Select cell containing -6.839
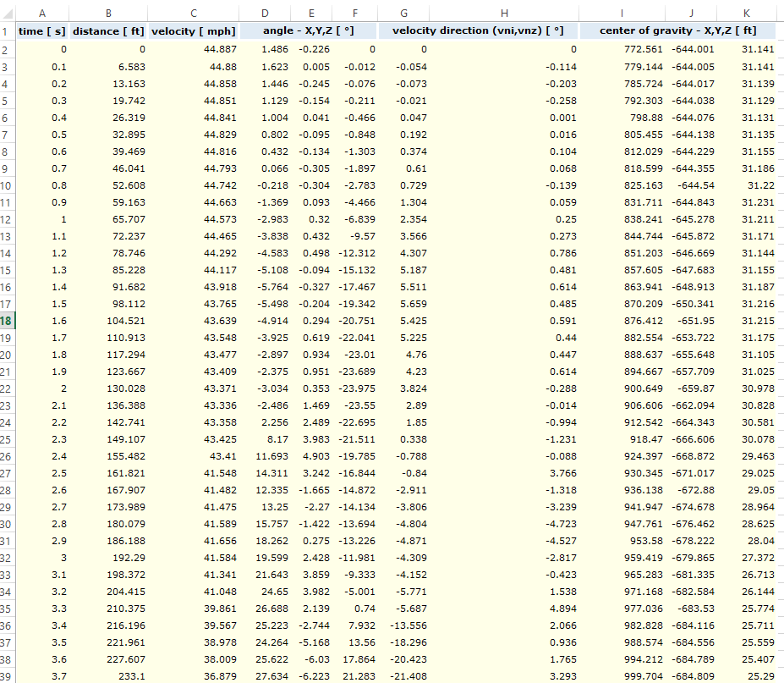 pyautogui.click(x=354, y=219)
